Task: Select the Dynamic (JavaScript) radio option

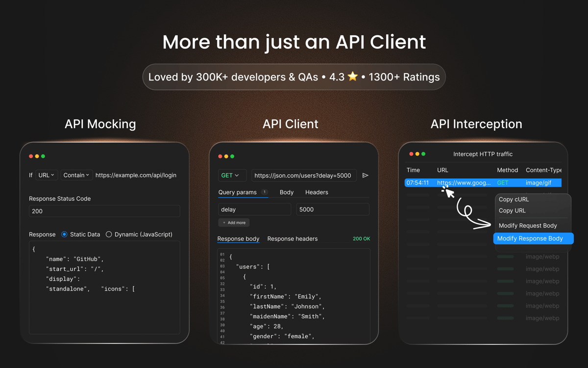Action: [x=109, y=235]
